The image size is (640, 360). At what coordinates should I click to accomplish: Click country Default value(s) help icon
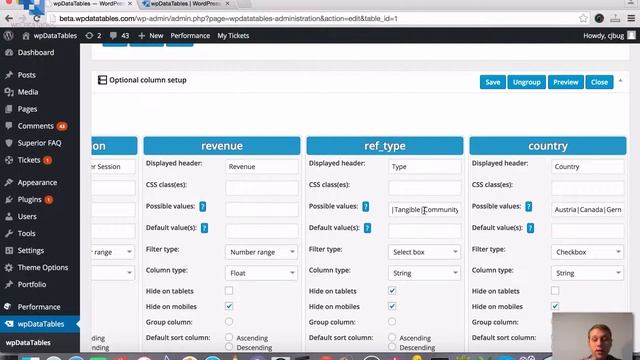click(530, 228)
